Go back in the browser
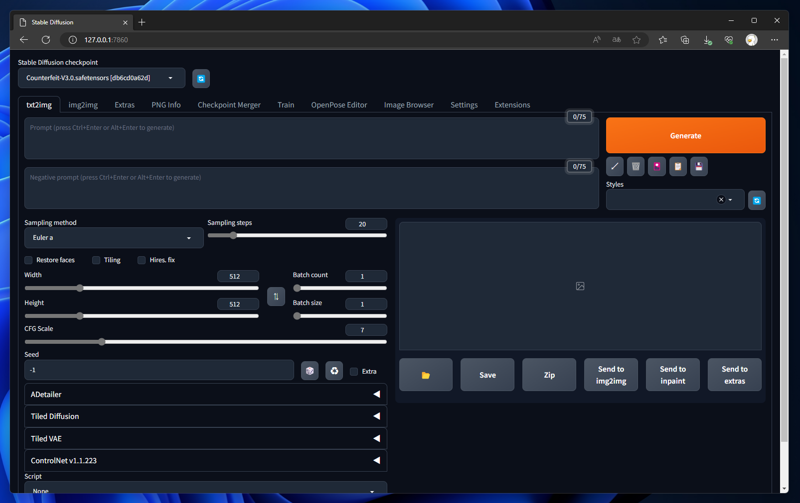 pyautogui.click(x=24, y=40)
